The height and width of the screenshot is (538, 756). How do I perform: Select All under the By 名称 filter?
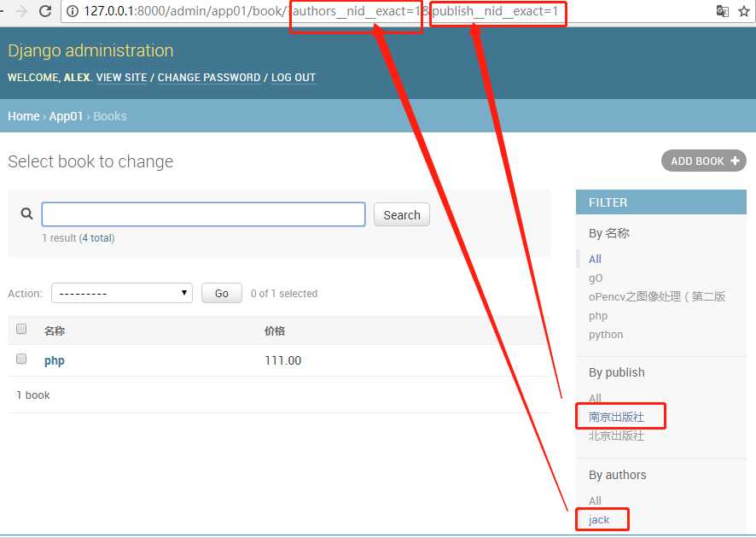tap(595, 259)
